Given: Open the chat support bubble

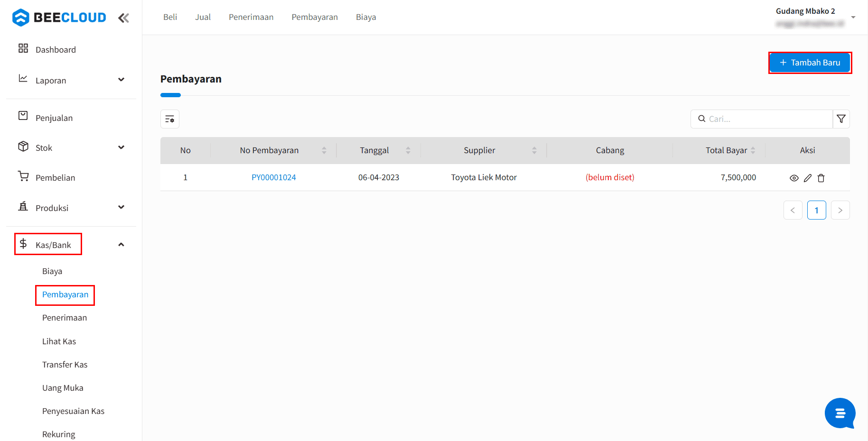Looking at the screenshot, I should [x=840, y=413].
